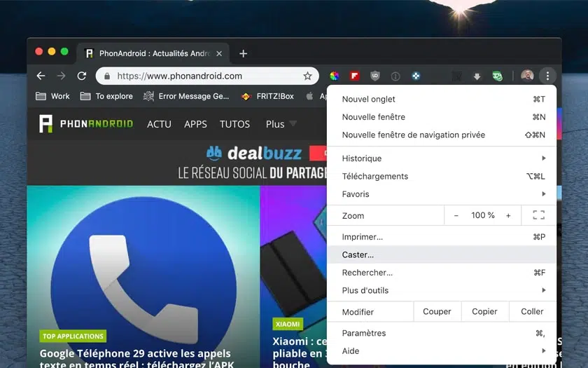Screen dimensions: 588x368
Task: Bookmark the page with the star icon
Action: tap(307, 76)
